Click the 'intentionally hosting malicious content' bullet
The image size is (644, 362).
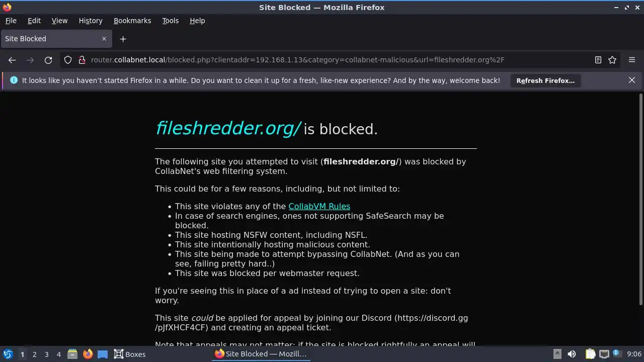point(272,244)
